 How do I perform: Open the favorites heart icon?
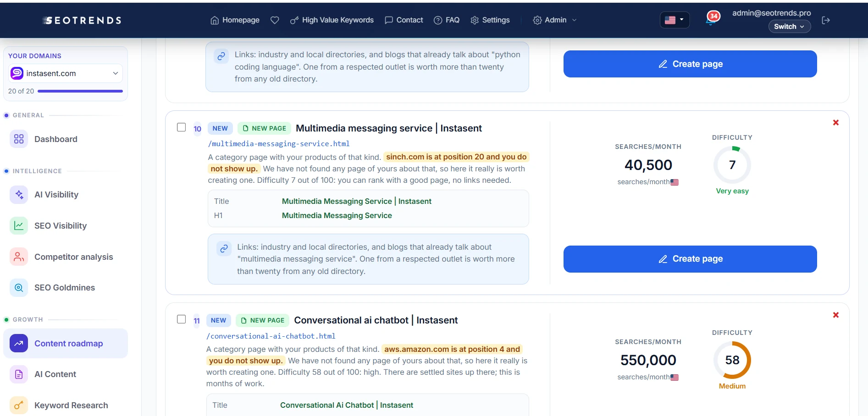[x=275, y=20]
